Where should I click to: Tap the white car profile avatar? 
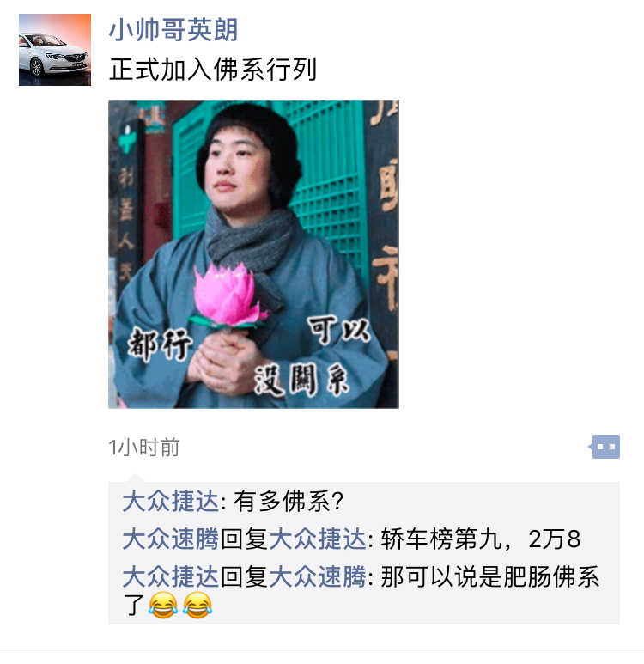click(x=55, y=50)
